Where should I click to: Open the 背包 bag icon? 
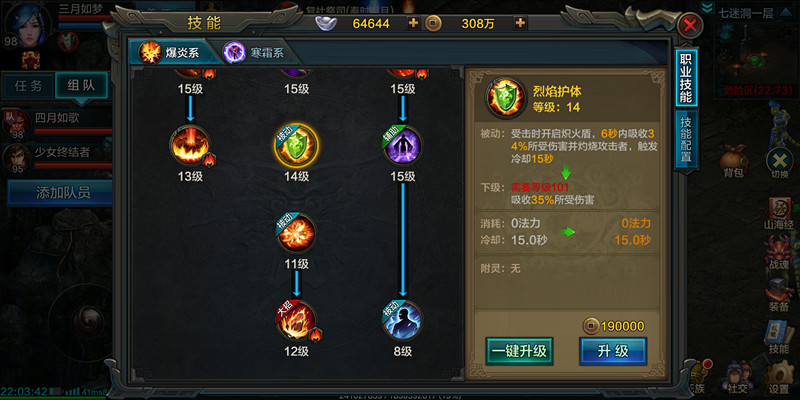(x=733, y=162)
